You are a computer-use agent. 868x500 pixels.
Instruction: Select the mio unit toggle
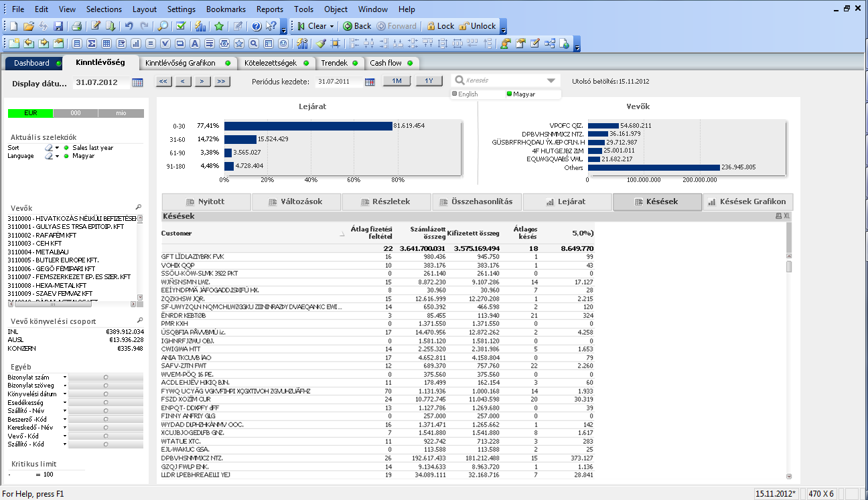121,113
